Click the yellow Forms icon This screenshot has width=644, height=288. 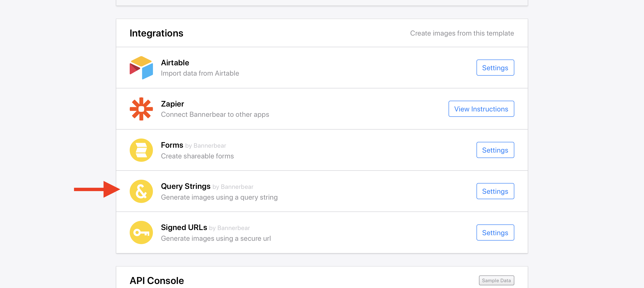[141, 150]
